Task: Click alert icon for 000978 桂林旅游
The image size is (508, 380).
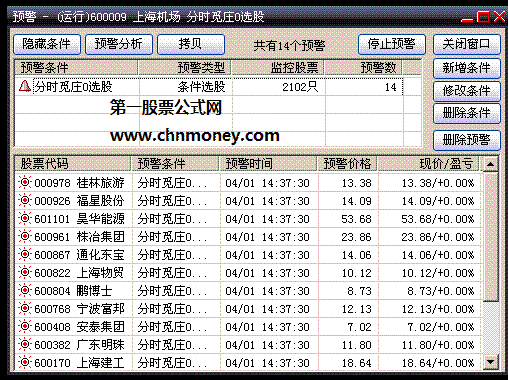Action: (x=25, y=183)
